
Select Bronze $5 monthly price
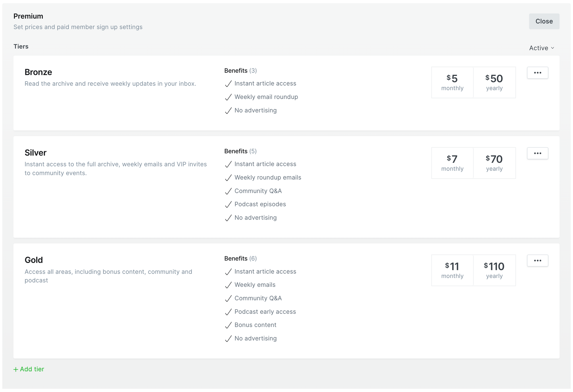tap(452, 83)
